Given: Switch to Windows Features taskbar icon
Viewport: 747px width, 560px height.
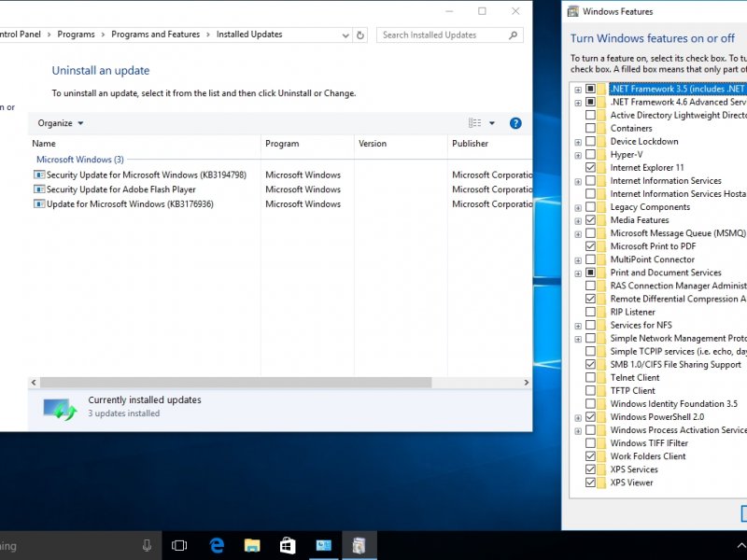Looking at the screenshot, I should 359,546.
